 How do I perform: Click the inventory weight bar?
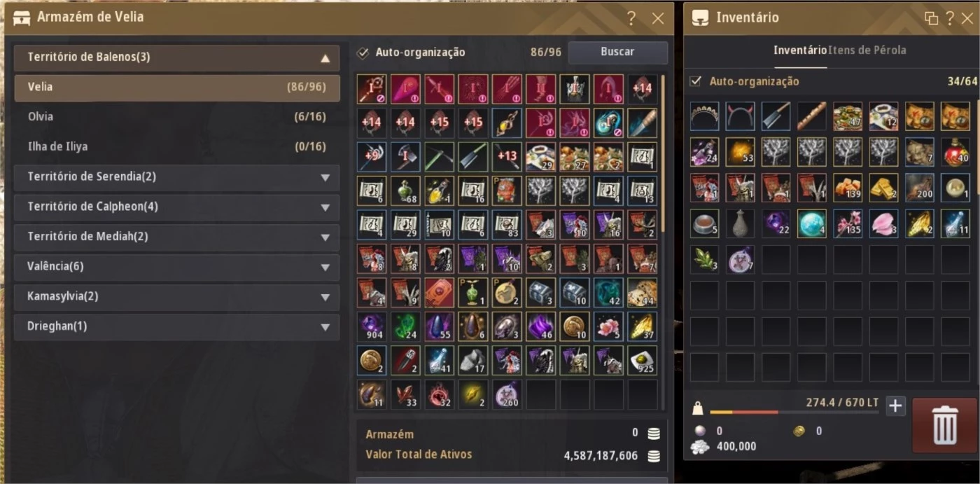[x=794, y=412]
